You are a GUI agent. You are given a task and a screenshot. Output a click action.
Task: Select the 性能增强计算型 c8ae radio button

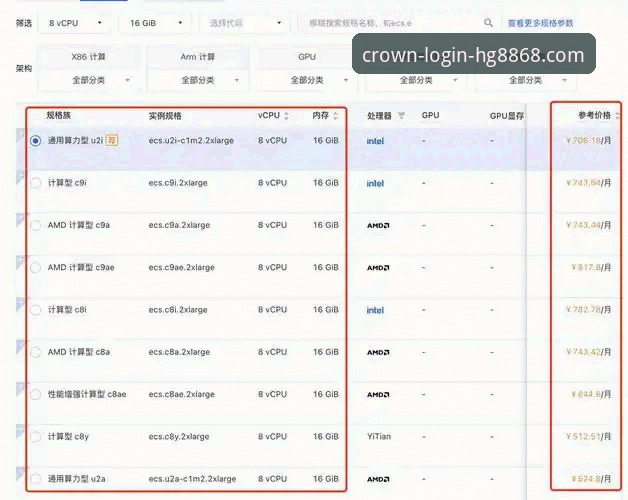pyautogui.click(x=36, y=394)
